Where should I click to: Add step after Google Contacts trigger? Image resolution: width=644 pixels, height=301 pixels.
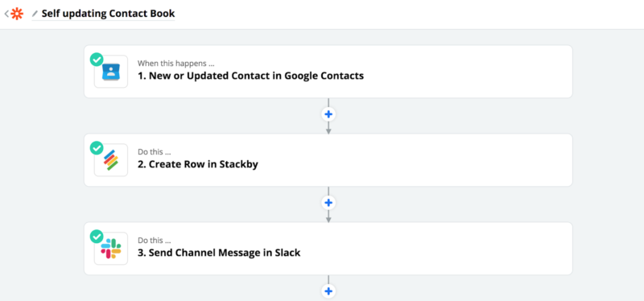point(328,114)
